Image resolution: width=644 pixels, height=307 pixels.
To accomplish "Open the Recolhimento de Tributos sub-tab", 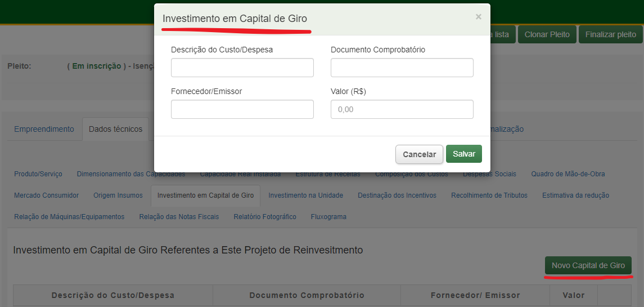I will click(x=489, y=195).
